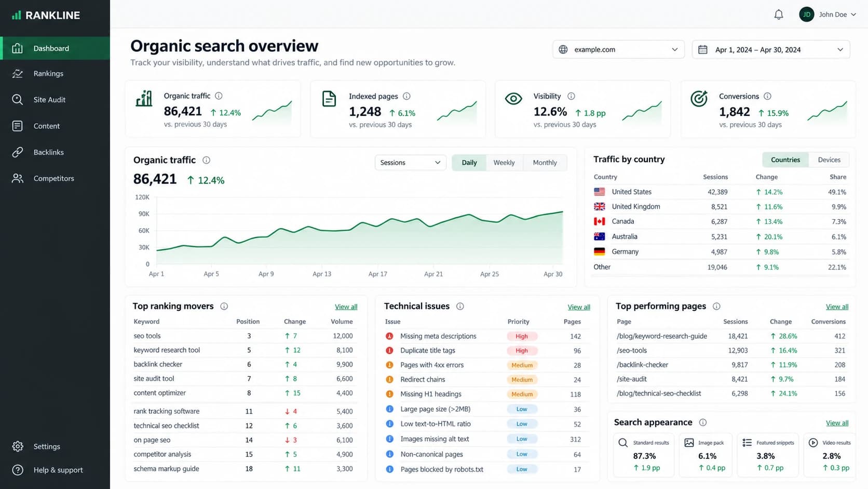
Task: Open the Apr 1 – Apr 30 date range dropdown
Action: click(771, 49)
